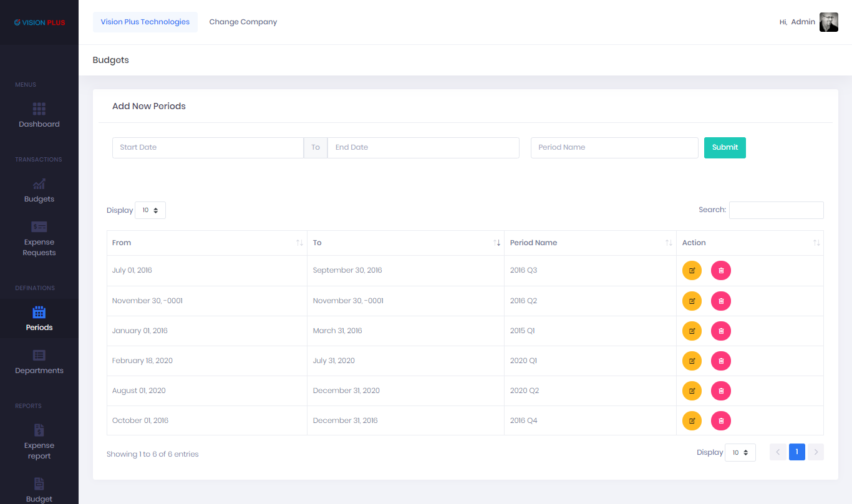The width and height of the screenshot is (852, 504).
Task: Click the admin profile avatar
Action: click(x=828, y=22)
